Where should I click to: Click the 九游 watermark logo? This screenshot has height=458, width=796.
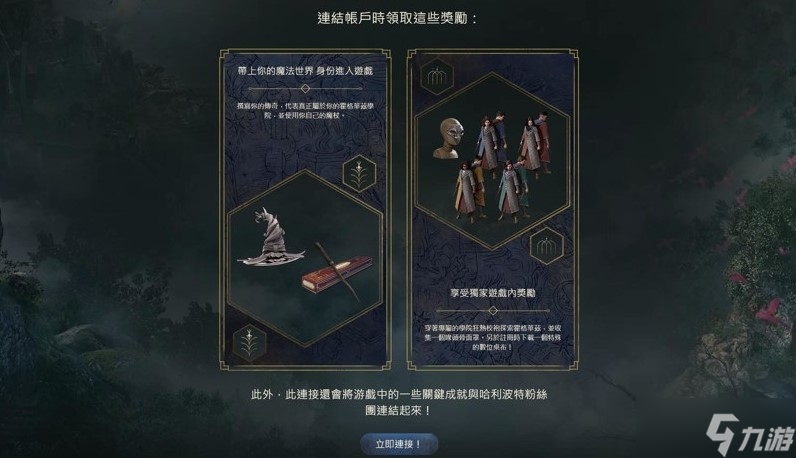[749, 434]
